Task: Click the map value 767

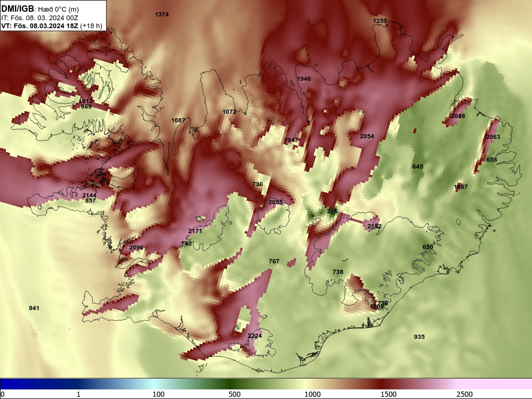Action: pyautogui.click(x=274, y=261)
